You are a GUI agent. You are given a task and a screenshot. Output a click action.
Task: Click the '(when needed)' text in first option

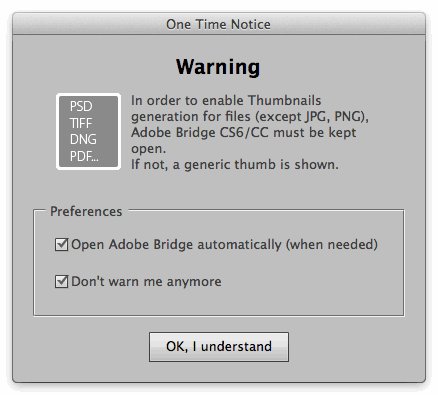click(332, 245)
